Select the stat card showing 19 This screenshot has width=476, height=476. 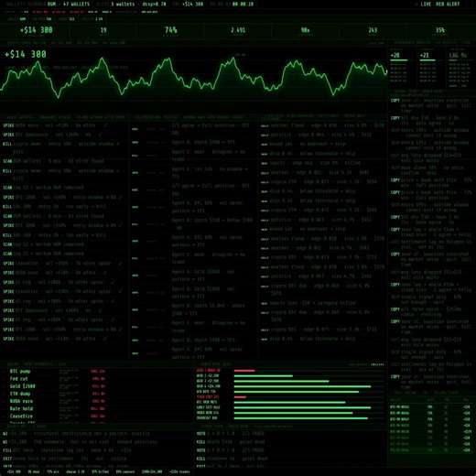point(103,31)
